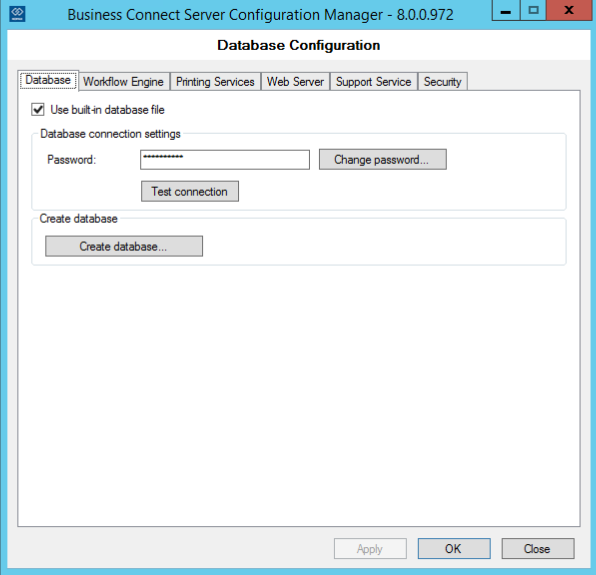The width and height of the screenshot is (596, 575).
Task: Click the Apply button
Action: [x=370, y=548]
